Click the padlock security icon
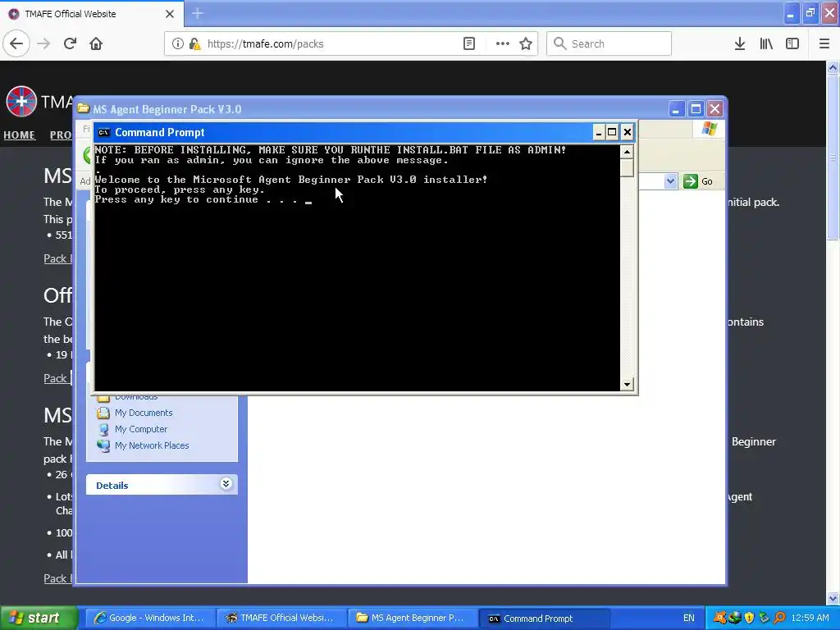This screenshot has width=840, height=630. click(x=195, y=43)
